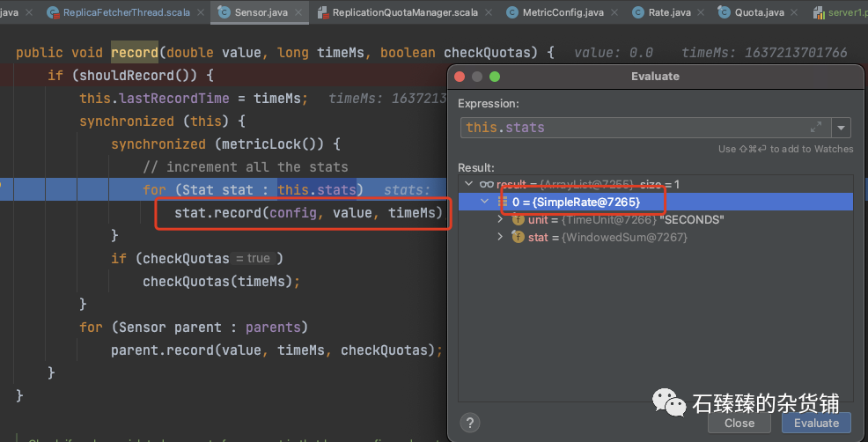Image resolution: width=868 pixels, height=442 pixels.
Task: Click the watch glasses icon on result row
Action: [487, 184]
